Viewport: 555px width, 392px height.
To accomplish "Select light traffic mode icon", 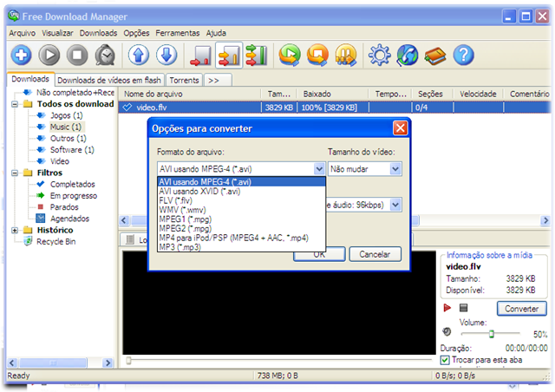I will tap(200, 56).
